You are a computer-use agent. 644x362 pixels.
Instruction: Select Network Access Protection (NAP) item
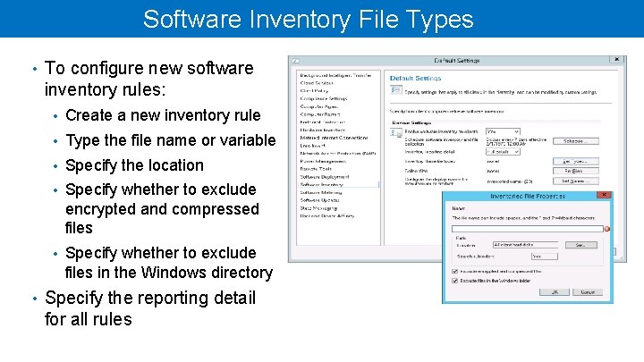pos(338,154)
